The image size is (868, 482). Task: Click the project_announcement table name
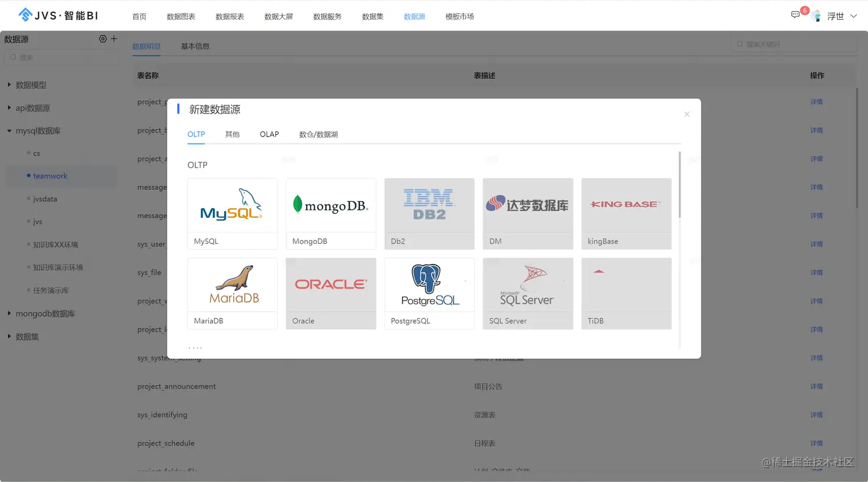click(177, 386)
